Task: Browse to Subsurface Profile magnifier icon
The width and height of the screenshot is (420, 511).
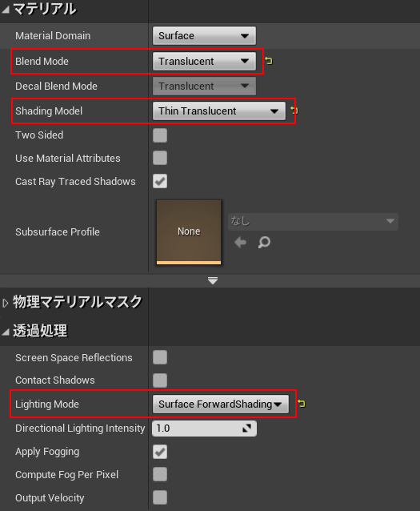Action: [x=264, y=243]
